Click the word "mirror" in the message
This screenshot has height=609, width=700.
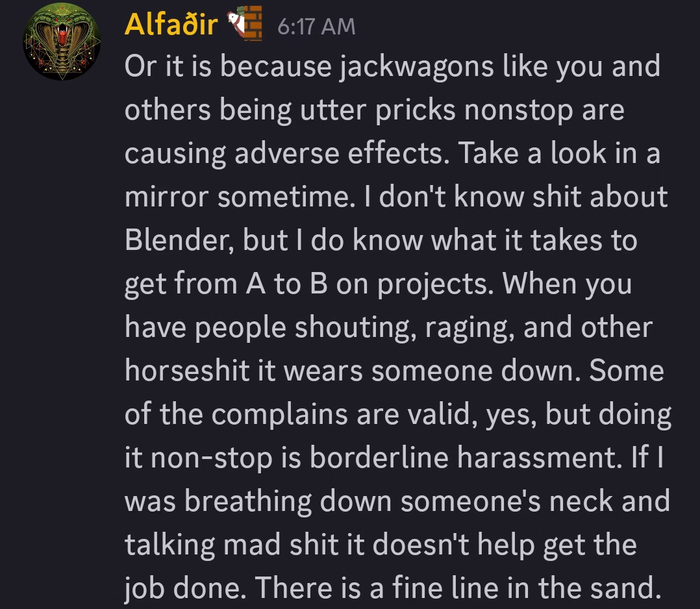click(x=166, y=197)
